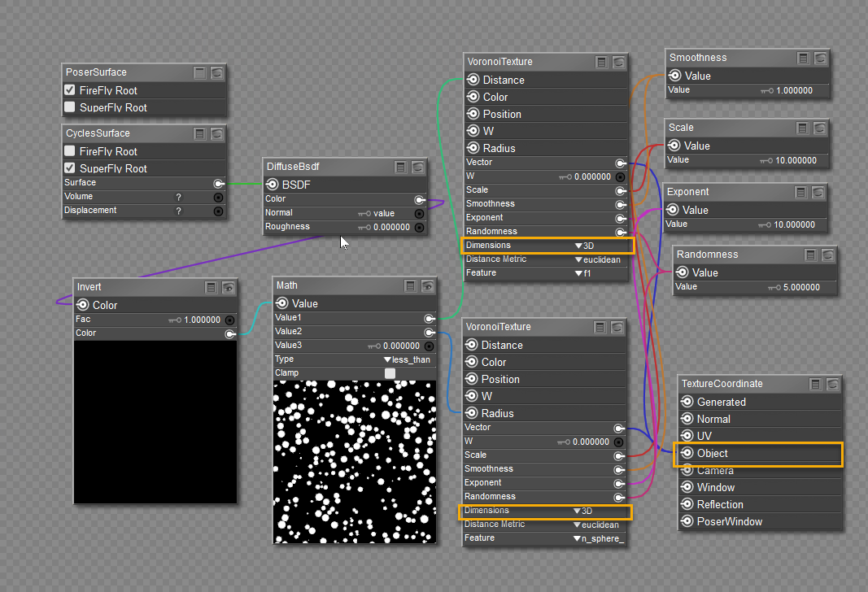Click the preview icon on TextureCoordinate node header
Image resolution: width=868 pixels, height=592 pixels.
click(x=833, y=384)
